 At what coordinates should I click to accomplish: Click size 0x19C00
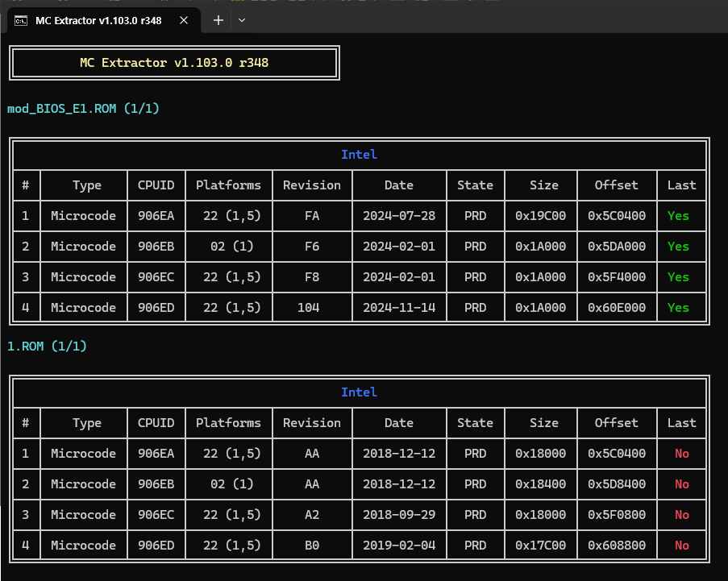(540, 216)
